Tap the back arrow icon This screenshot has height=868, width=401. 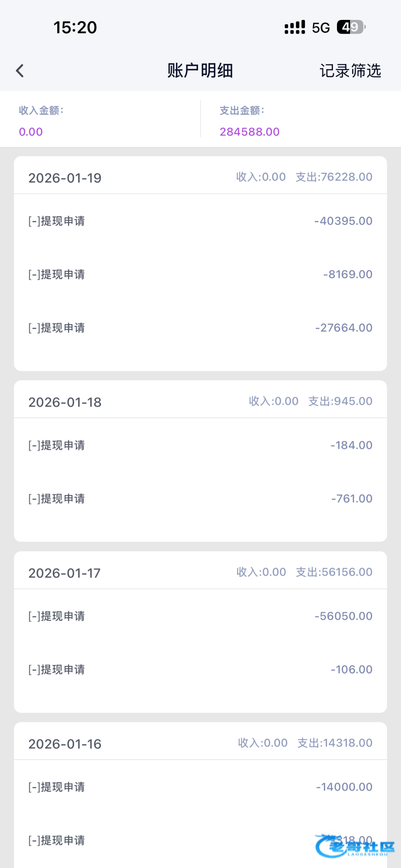20,71
